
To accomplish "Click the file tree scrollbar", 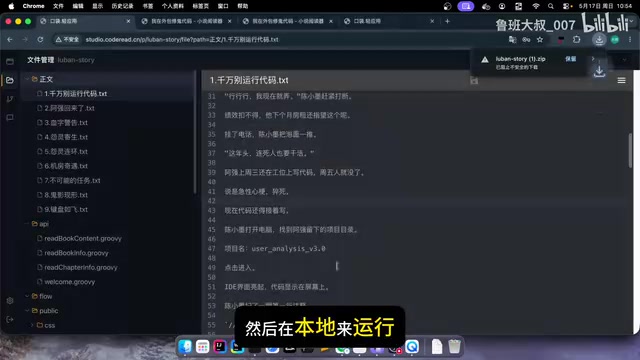I will [x=195, y=133].
